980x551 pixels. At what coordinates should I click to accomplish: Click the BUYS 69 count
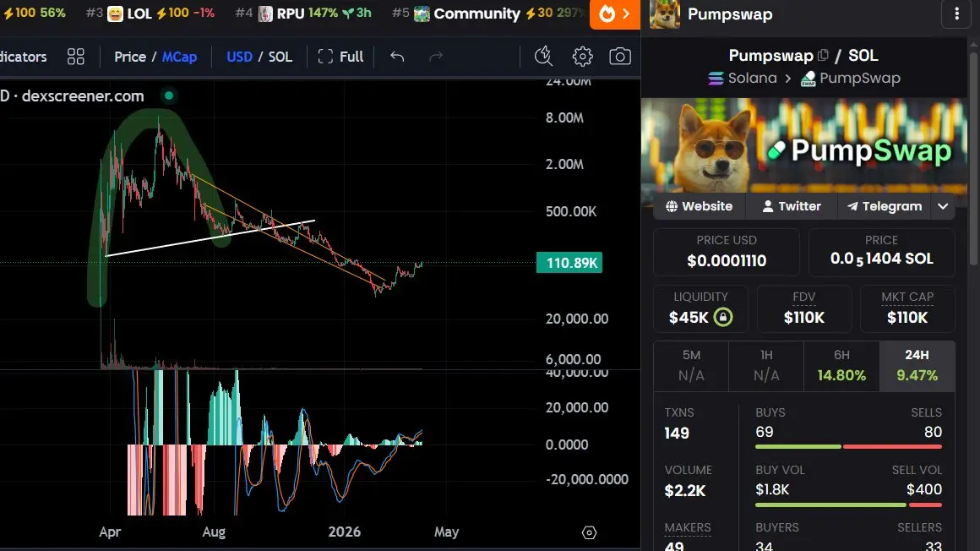coord(765,432)
